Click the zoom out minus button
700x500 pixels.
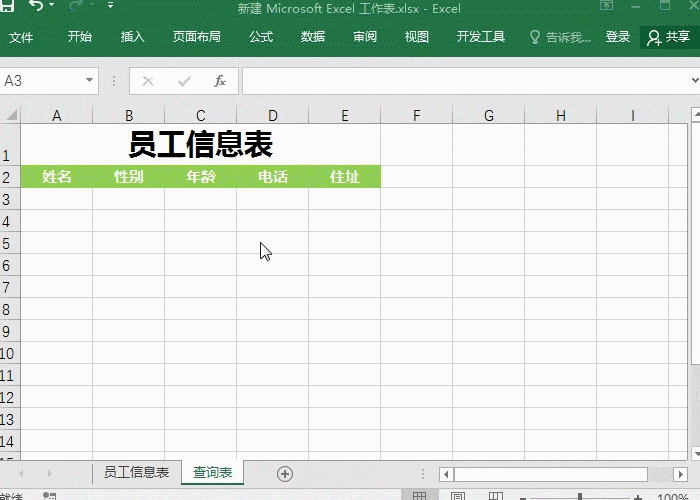pos(523,497)
